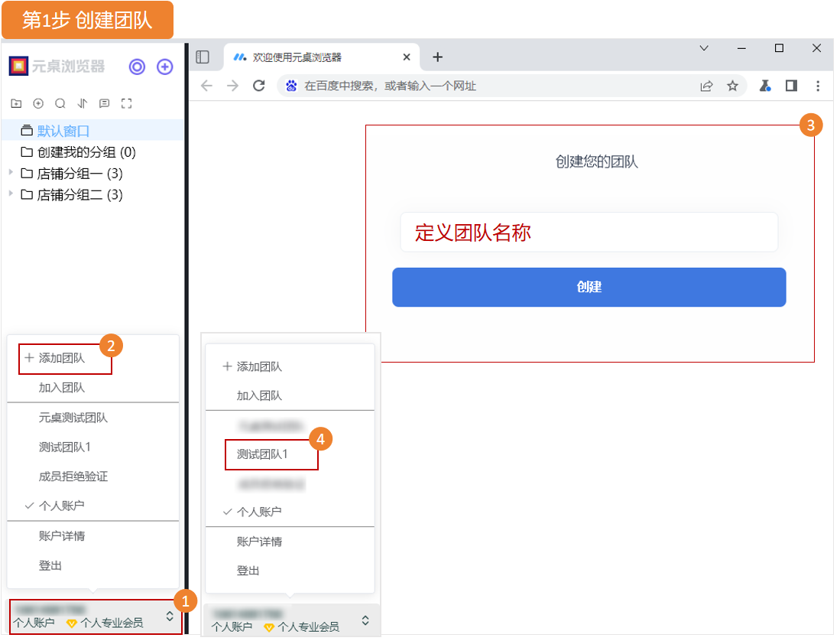This screenshot has width=840, height=641.
Task: Click the fullscreen brackets icon in sidebar toolbar
Action: tap(126, 103)
